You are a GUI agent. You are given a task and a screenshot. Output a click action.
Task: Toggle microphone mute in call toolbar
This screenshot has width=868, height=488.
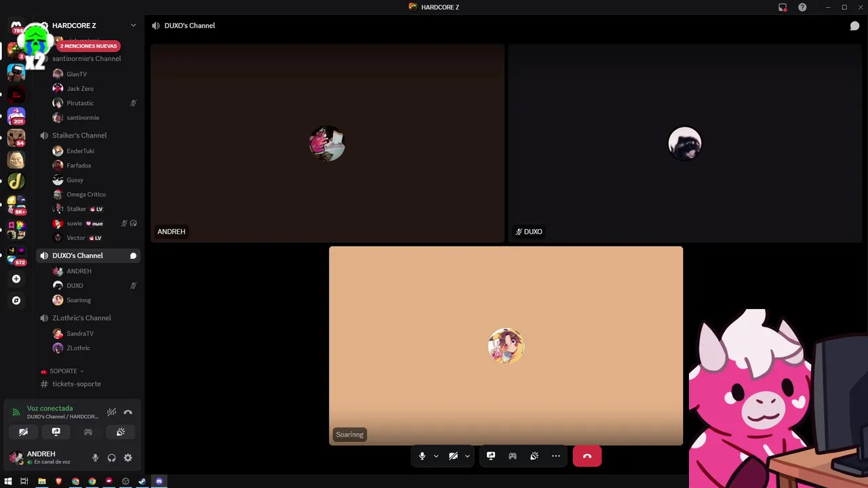(x=422, y=456)
